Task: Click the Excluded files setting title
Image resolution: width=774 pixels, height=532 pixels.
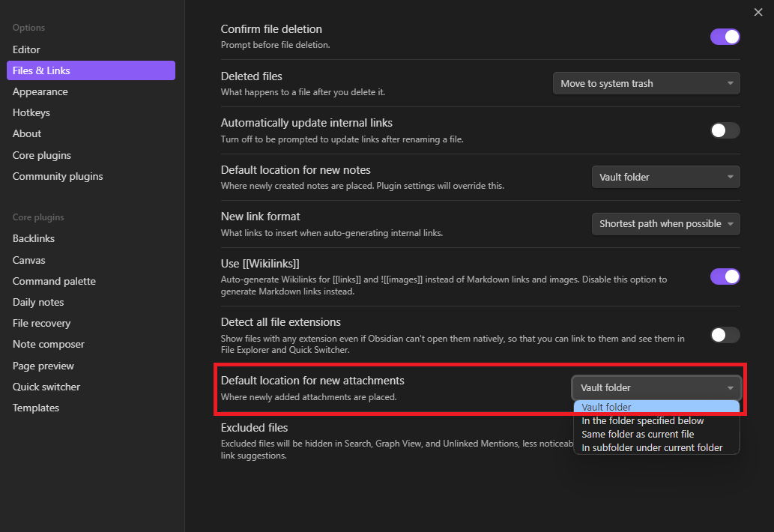Action: click(x=254, y=428)
